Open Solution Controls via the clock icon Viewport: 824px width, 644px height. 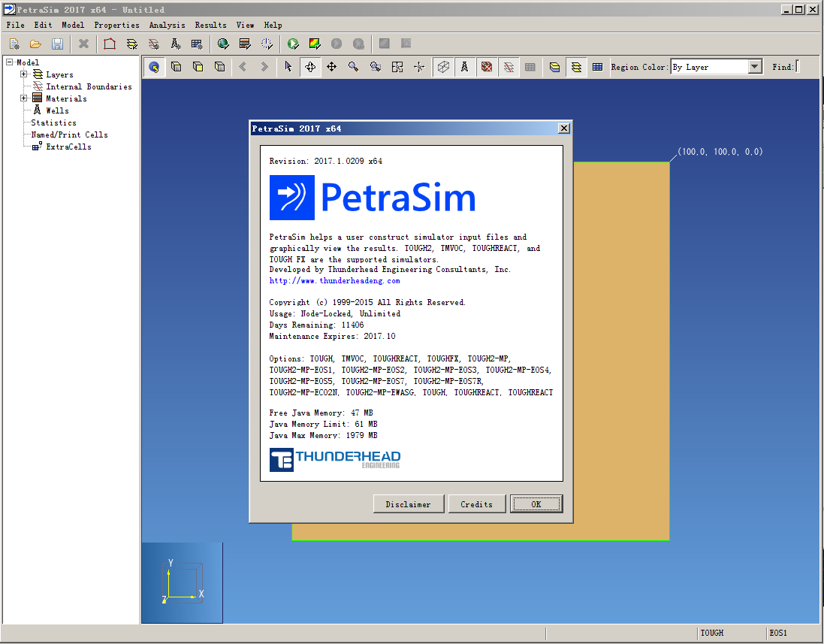click(267, 44)
